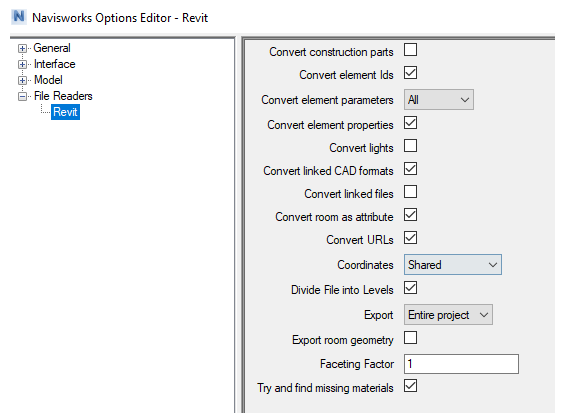Click the Navisworks icon in the title bar

point(19,17)
